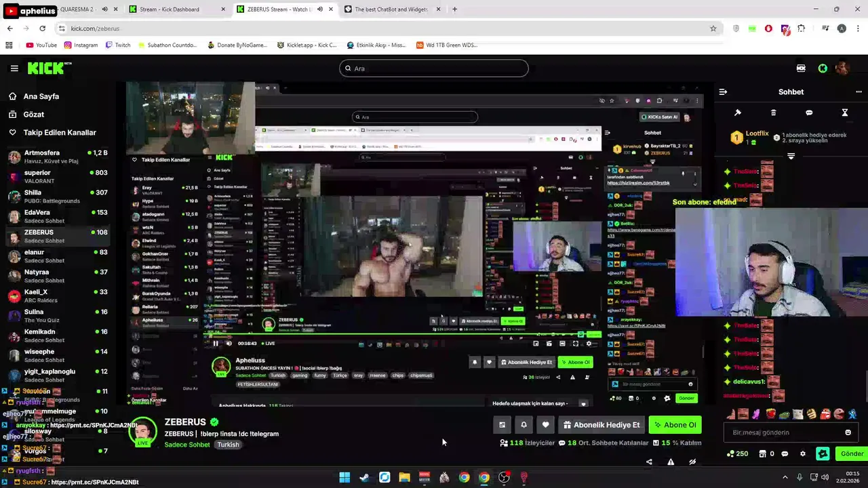Viewport: 868px width, 488px height.
Task: Mute the ZEBERUS Stream tab audio
Action: point(320,9)
